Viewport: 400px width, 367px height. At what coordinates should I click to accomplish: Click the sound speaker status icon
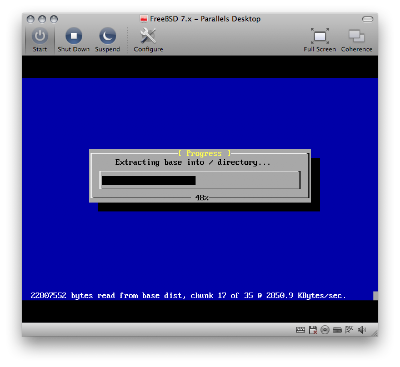pyautogui.click(x=362, y=330)
